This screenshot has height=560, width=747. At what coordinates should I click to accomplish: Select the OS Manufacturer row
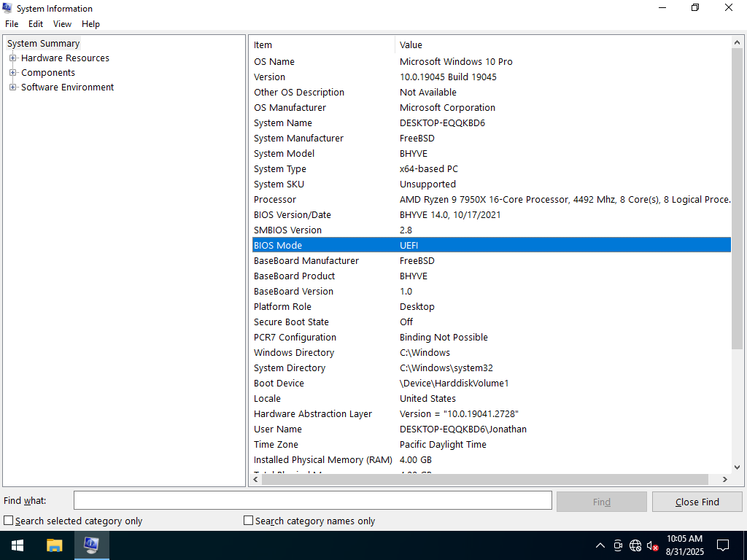tap(491, 108)
